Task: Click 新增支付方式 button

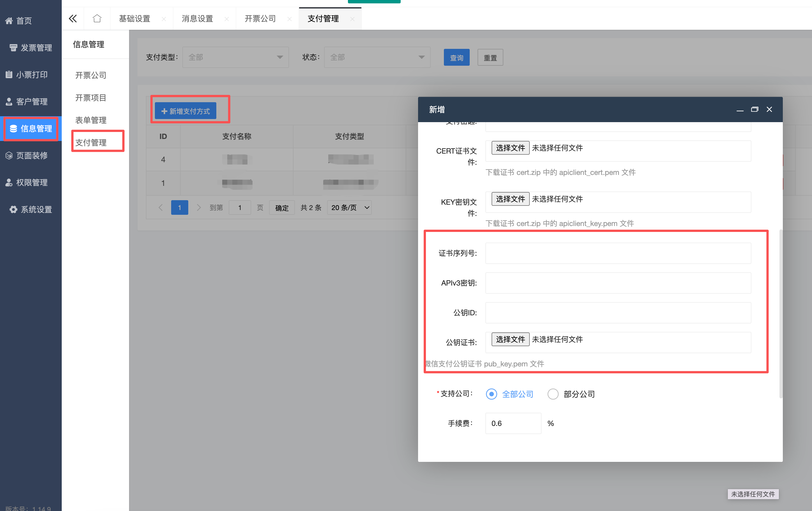Action: [185, 111]
